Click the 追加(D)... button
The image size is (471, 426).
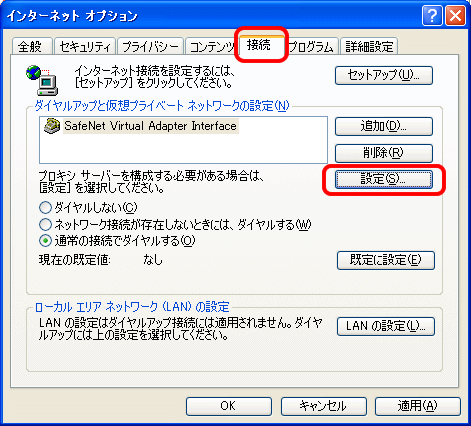384,126
